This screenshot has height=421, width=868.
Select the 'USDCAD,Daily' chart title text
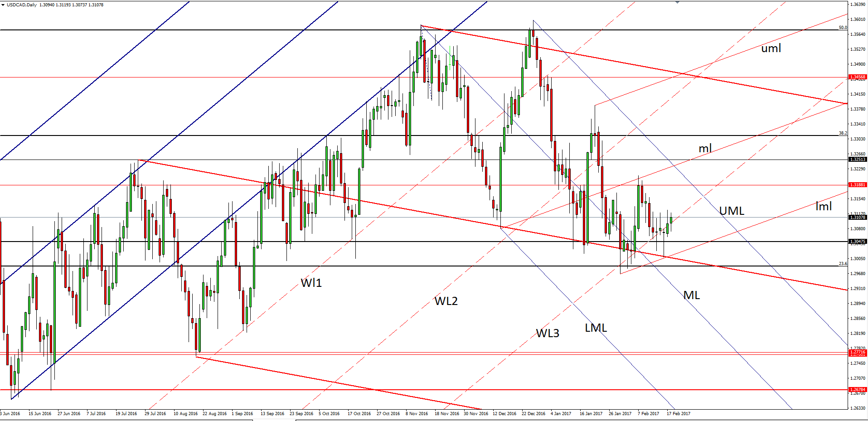[x=22, y=5]
